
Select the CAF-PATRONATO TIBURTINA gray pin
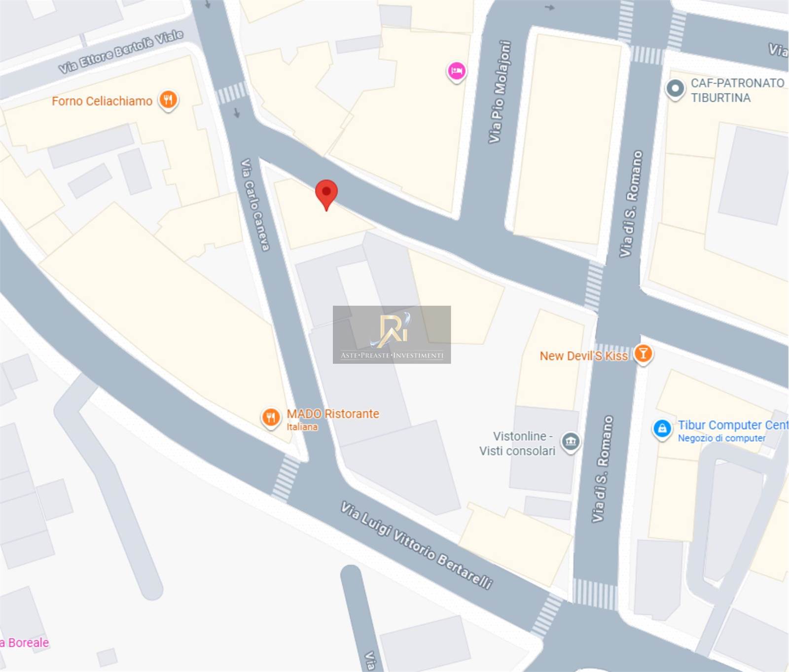coord(676,90)
